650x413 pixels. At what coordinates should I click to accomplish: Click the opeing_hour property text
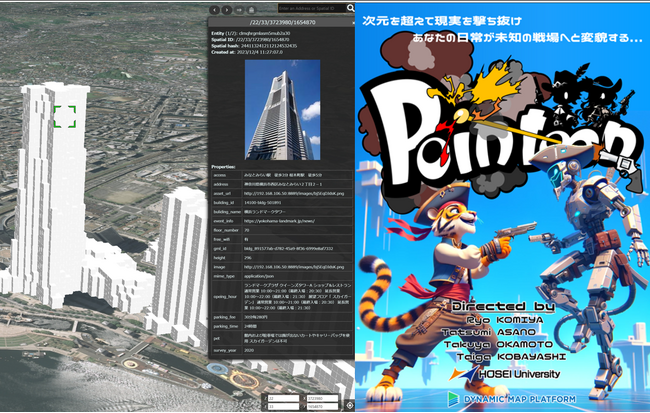(x=297, y=296)
